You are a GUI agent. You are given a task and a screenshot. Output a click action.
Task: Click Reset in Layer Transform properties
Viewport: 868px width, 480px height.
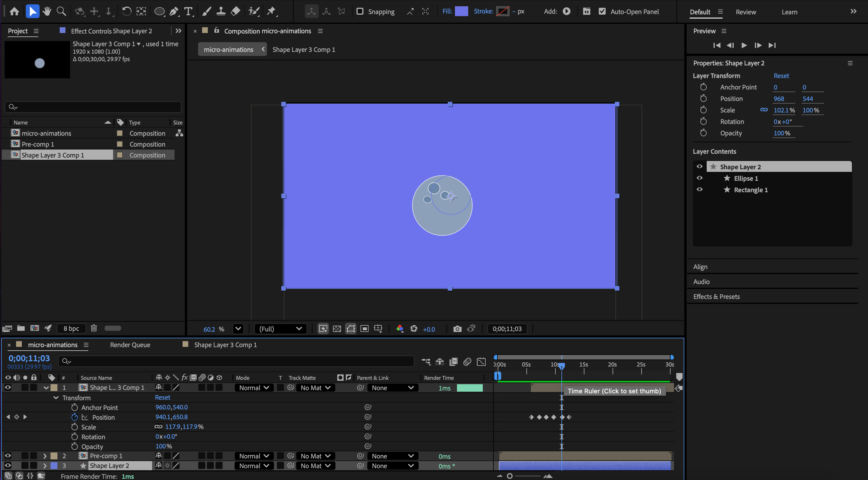click(x=781, y=76)
